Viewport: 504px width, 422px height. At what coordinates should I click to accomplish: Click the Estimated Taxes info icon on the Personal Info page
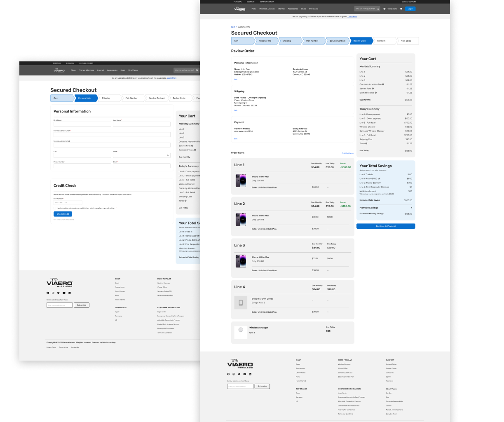(195, 150)
